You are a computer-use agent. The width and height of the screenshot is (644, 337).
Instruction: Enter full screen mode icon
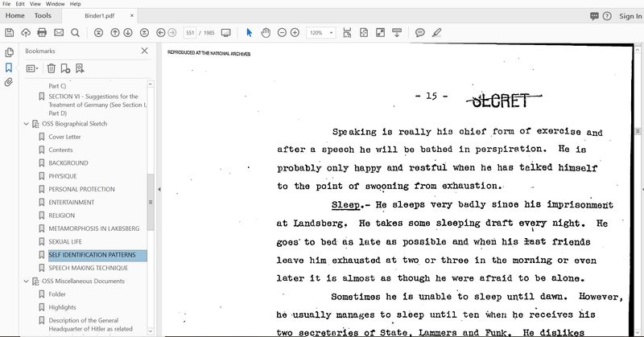point(380,32)
